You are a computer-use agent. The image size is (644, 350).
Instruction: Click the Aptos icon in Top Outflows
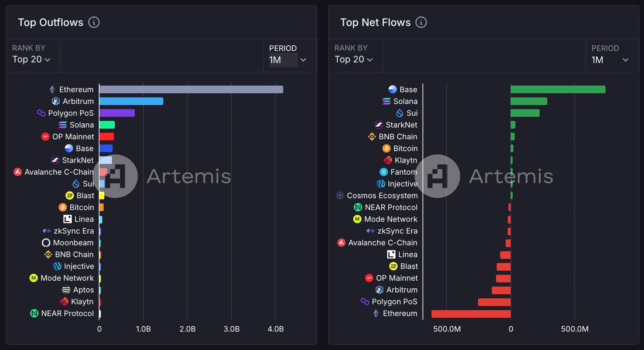point(66,290)
